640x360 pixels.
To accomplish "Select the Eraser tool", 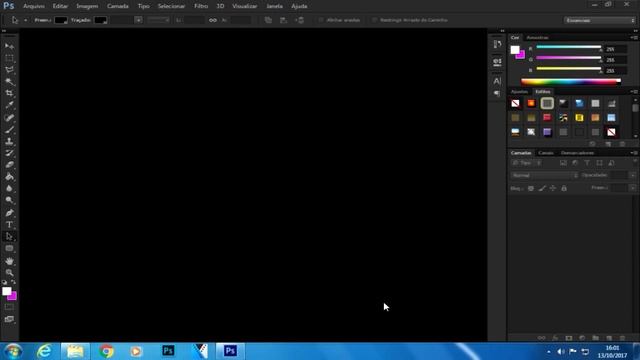I will tap(9, 165).
